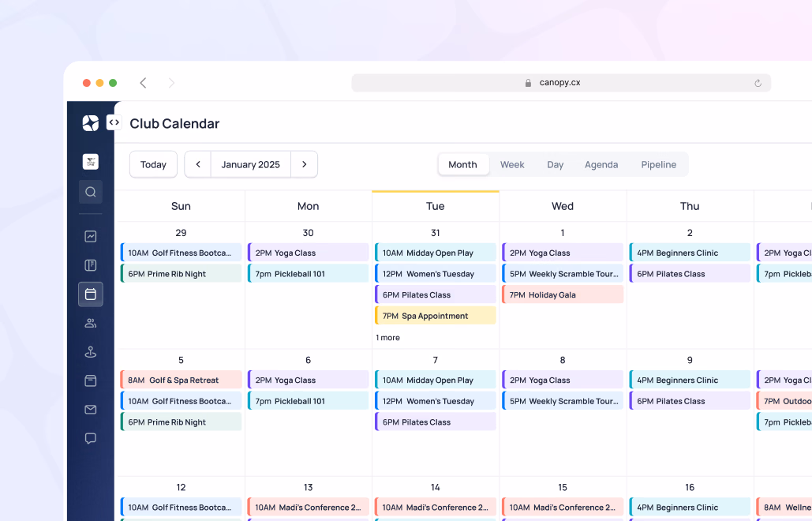Go back with browser back arrow
812x521 pixels.
tap(144, 83)
